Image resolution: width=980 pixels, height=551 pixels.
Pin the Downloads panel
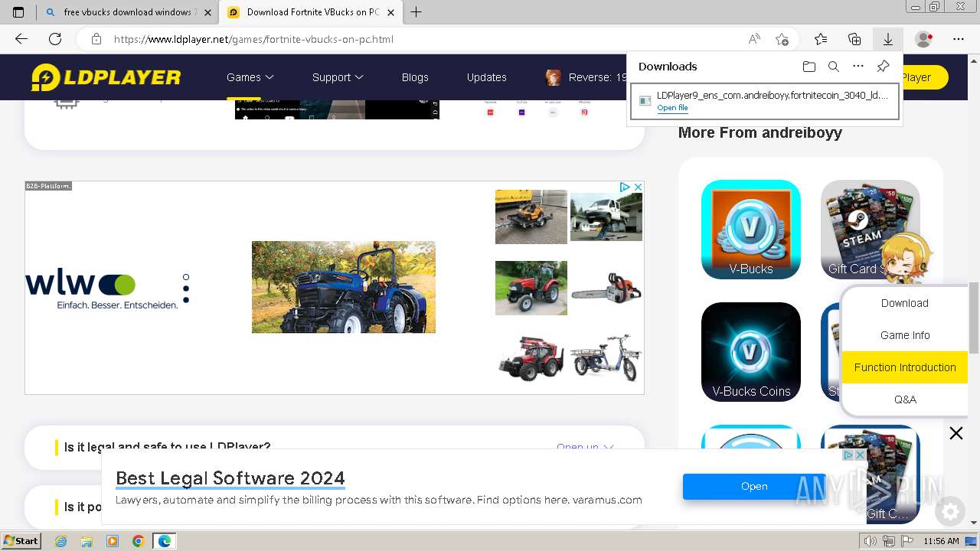click(883, 67)
